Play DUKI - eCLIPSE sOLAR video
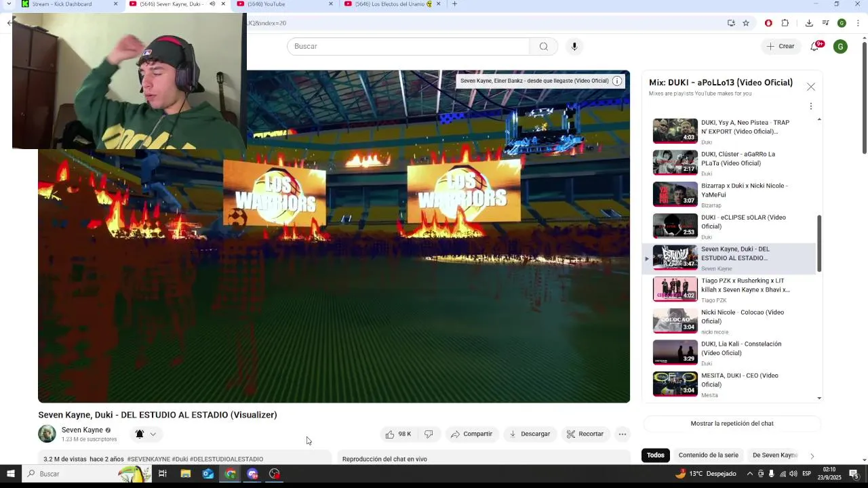The height and width of the screenshot is (488, 868). tap(675, 226)
